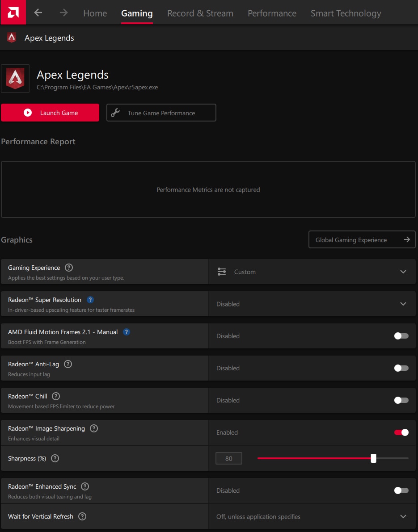Open help for Radeon Image Sharpening
This screenshot has height=532, width=418.
pos(94,428)
